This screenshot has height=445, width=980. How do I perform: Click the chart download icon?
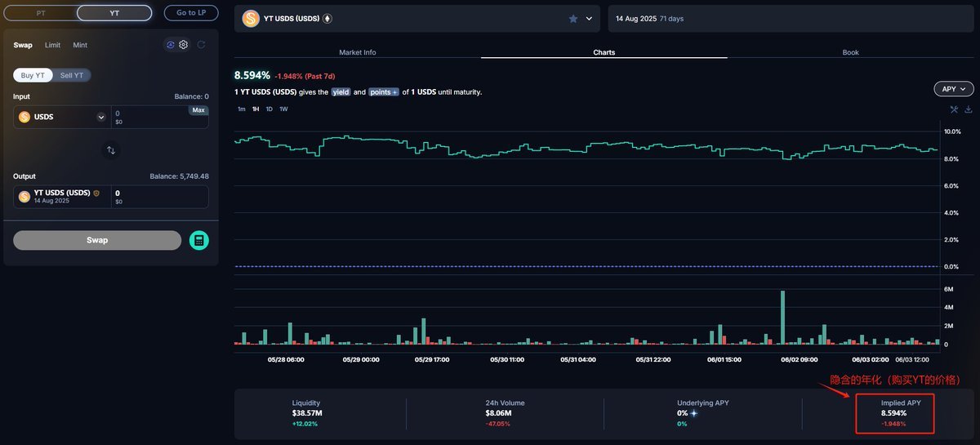pos(969,109)
